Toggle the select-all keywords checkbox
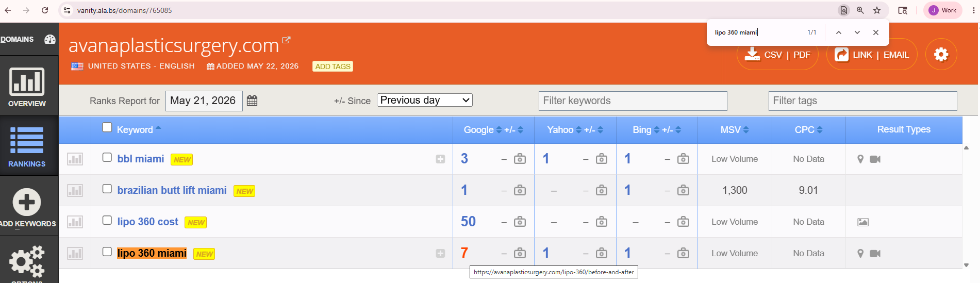Screen dimensions: 980x283 tap(107, 127)
